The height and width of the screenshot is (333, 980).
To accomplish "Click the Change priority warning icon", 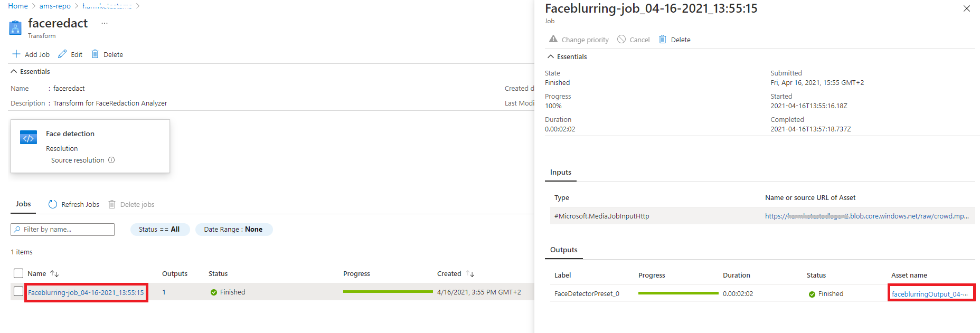I will click(553, 39).
